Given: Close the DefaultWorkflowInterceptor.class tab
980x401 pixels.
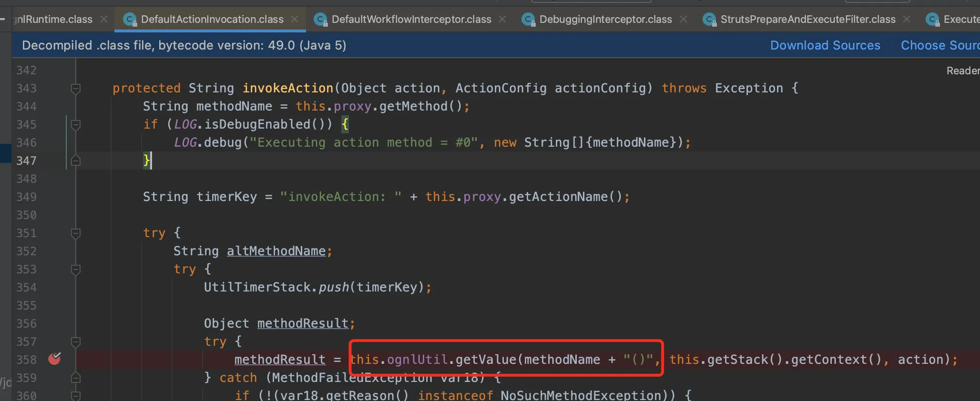Looking at the screenshot, I should [x=502, y=19].
